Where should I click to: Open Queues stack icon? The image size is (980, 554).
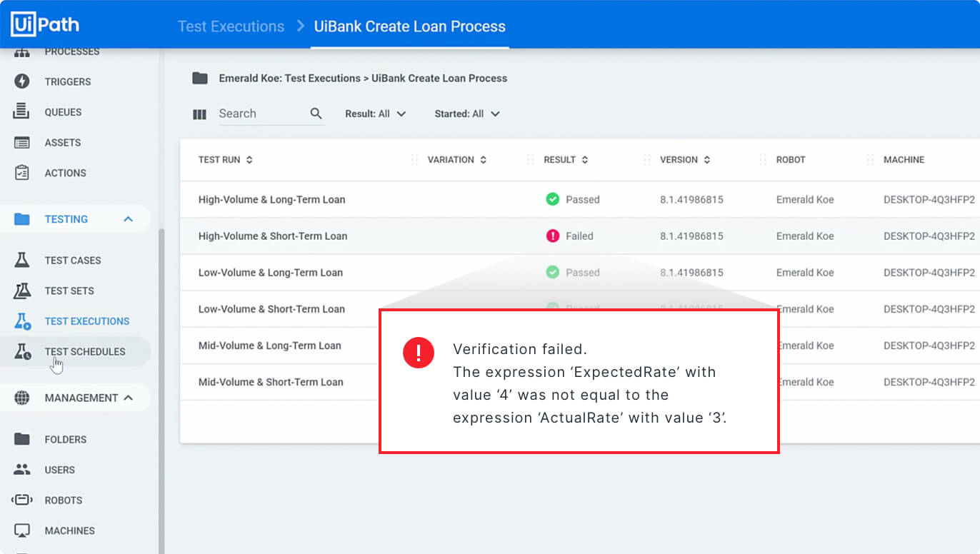coord(22,111)
